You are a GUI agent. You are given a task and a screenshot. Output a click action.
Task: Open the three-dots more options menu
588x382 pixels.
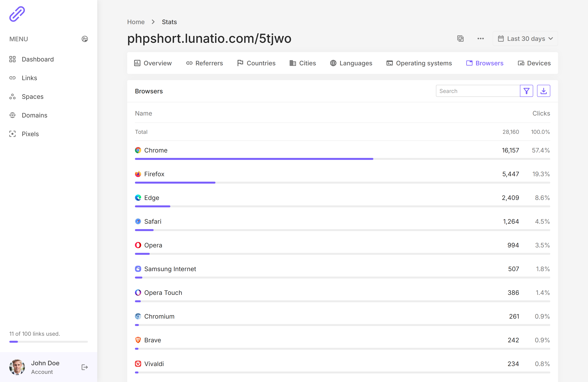(x=480, y=39)
